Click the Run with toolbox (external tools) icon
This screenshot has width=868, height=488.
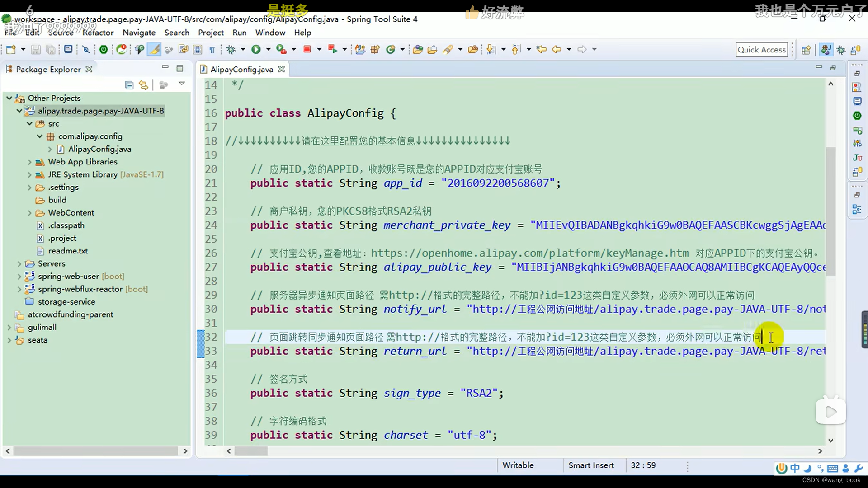pyautogui.click(x=281, y=49)
